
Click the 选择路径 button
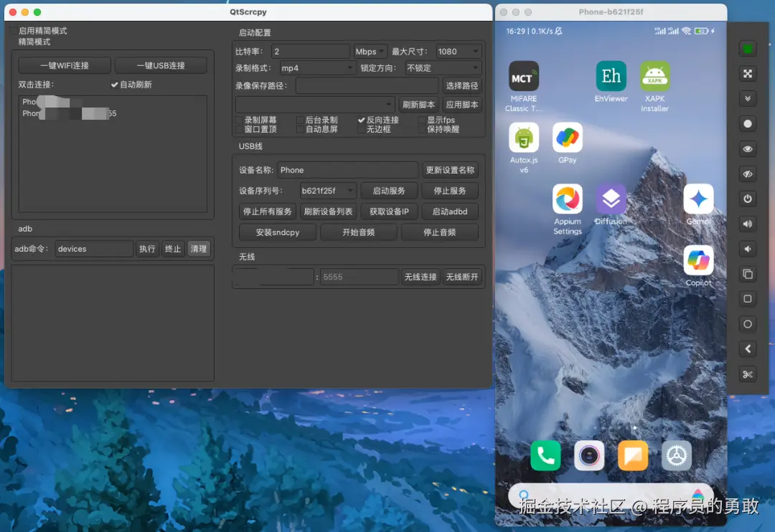click(x=461, y=85)
